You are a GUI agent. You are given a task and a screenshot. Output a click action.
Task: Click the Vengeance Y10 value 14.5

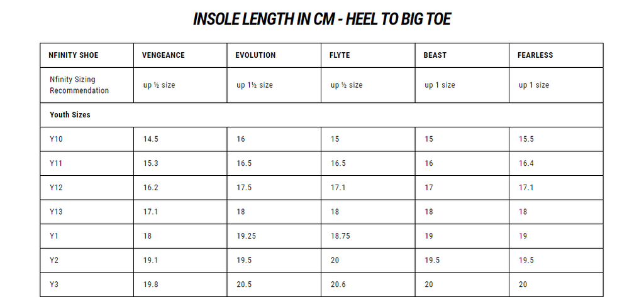point(151,139)
